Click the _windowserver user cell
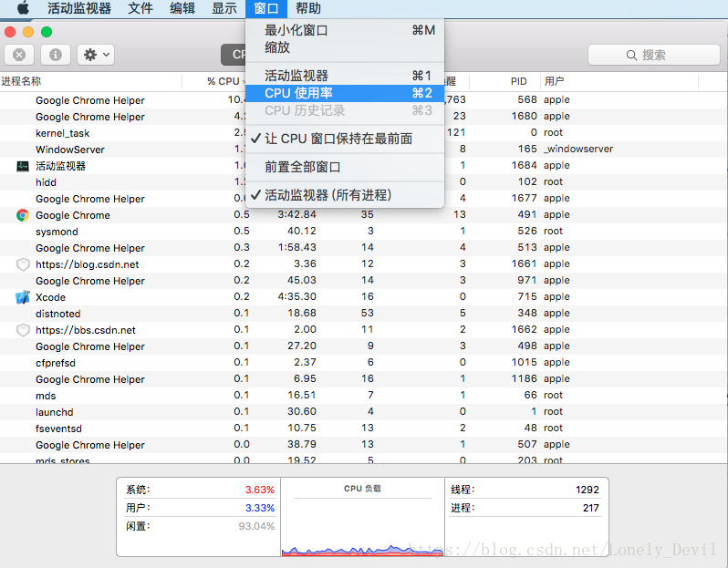Screen dimensions: 728x568 click(578, 149)
